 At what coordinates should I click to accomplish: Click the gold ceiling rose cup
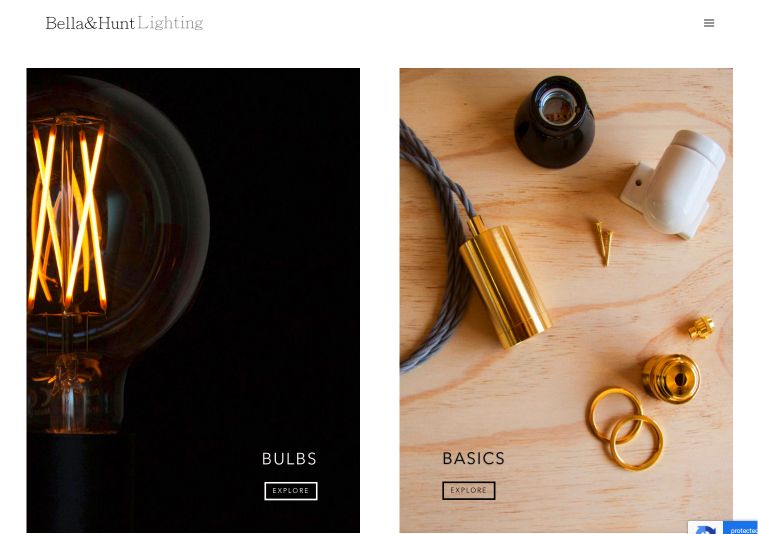(x=671, y=379)
